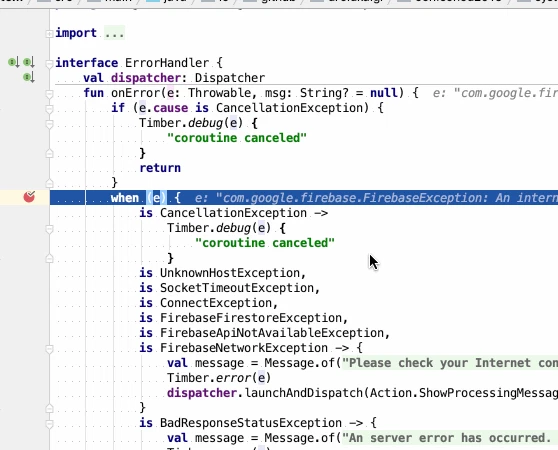
Task: Collapse the if (e.cause is CancellationException) block
Action: [49, 108]
